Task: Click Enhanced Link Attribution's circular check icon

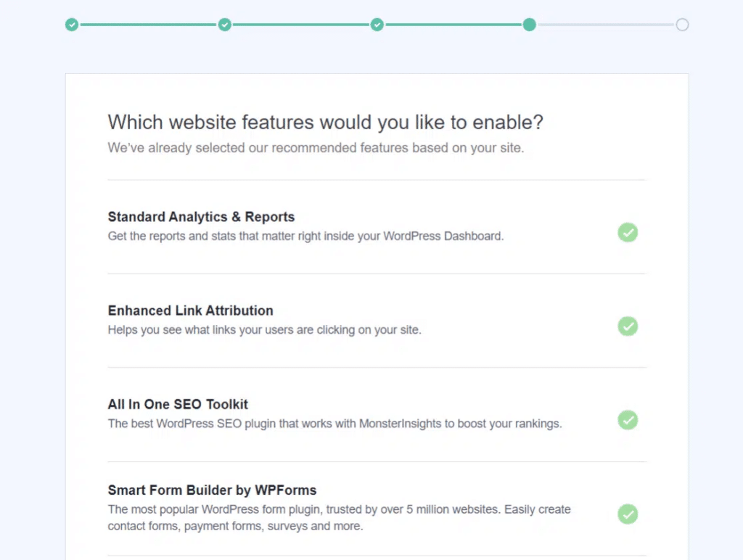Action: pos(628,326)
